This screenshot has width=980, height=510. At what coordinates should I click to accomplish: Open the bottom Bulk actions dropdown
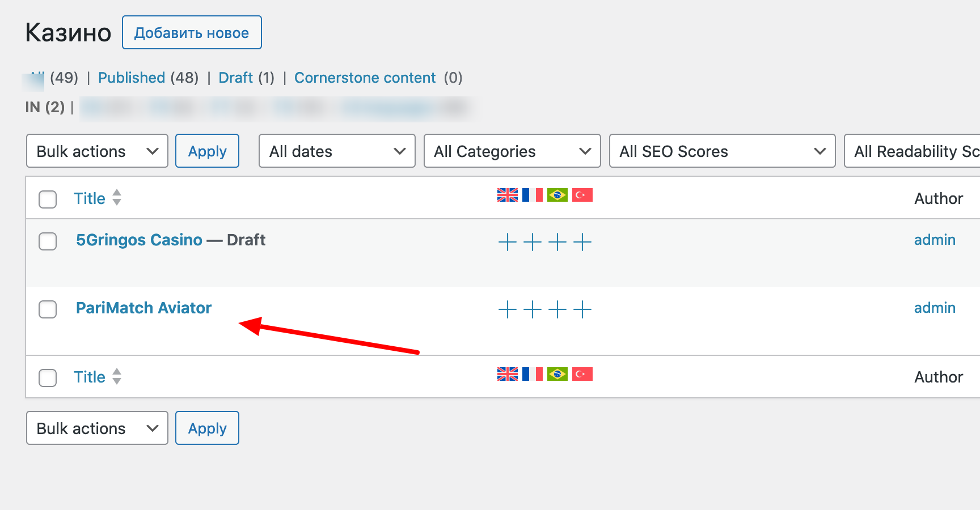tap(97, 428)
